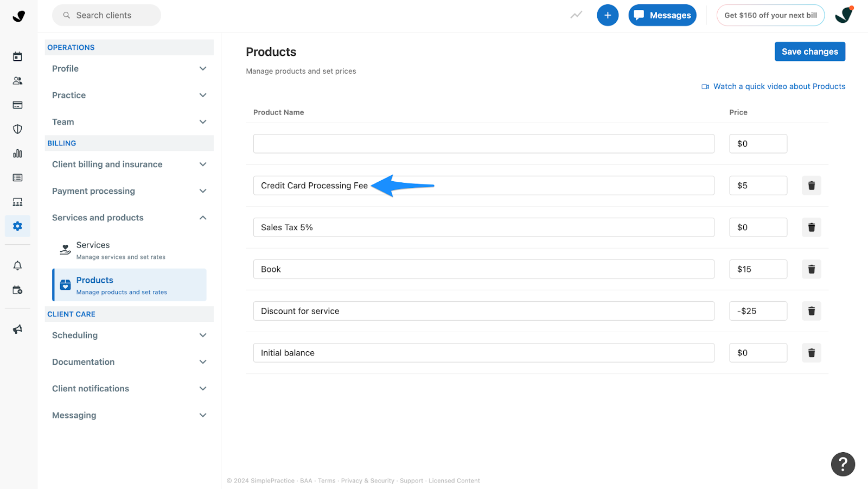
Task: Expand Payment processing section
Action: pyautogui.click(x=129, y=191)
